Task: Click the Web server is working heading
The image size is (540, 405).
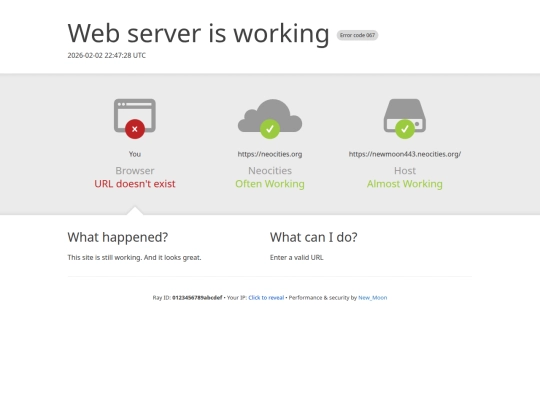Action: (x=198, y=33)
